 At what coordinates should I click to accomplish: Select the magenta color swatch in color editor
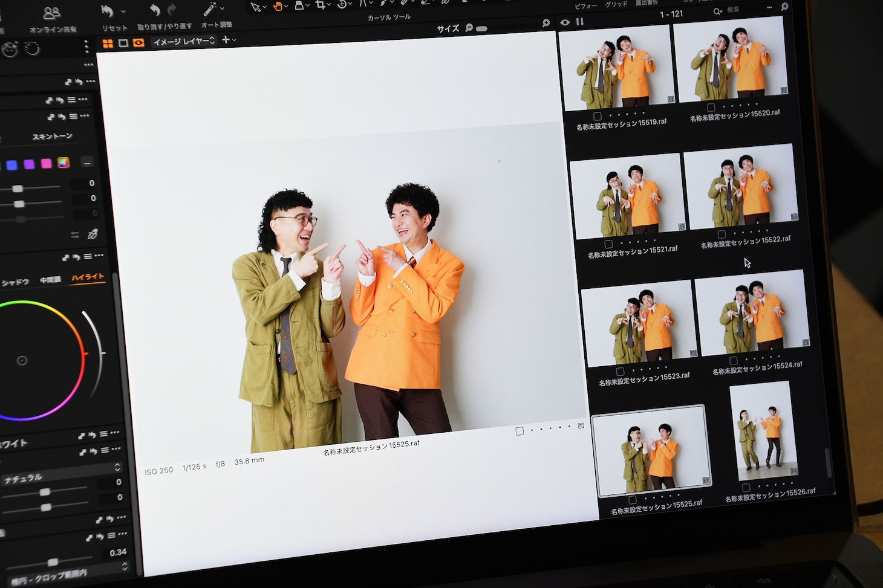46,164
